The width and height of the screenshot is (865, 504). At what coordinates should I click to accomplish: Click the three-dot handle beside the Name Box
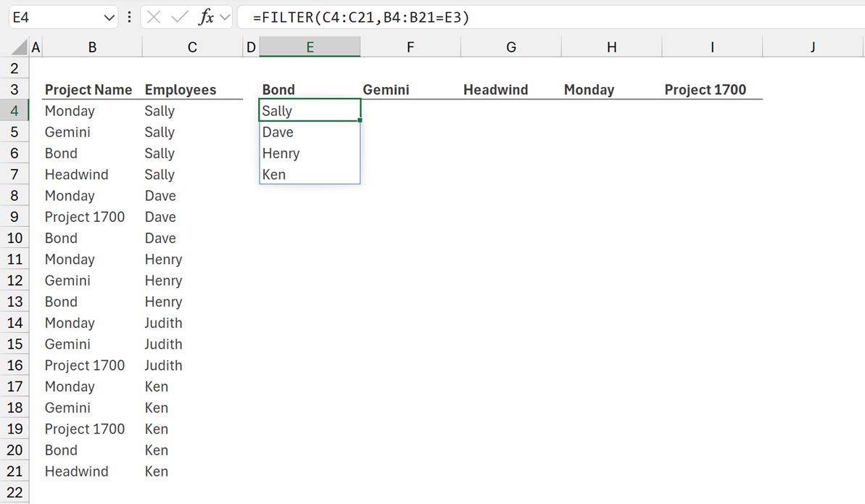tap(129, 17)
